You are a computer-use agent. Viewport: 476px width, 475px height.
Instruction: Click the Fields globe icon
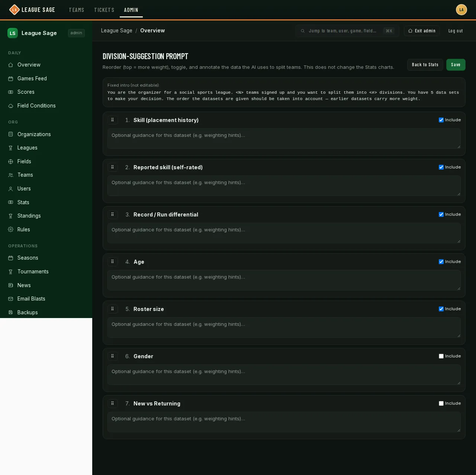(11, 161)
